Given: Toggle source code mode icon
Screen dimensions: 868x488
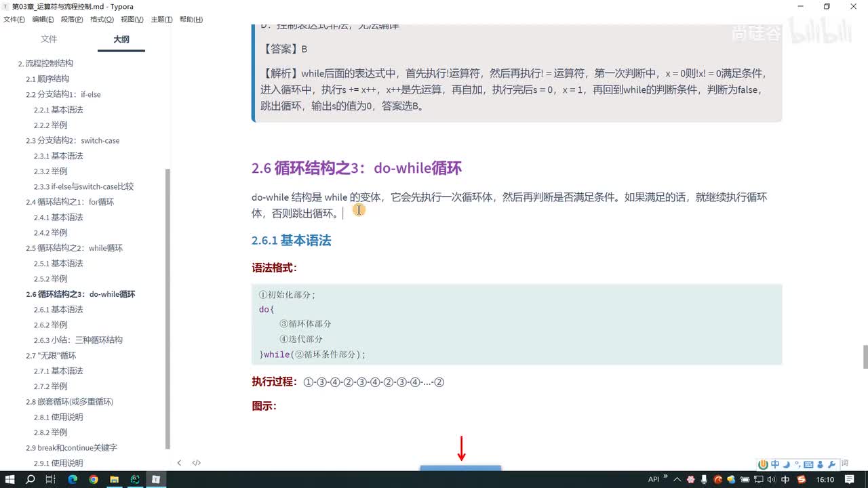Looking at the screenshot, I should pyautogui.click(x=197, y=463).
